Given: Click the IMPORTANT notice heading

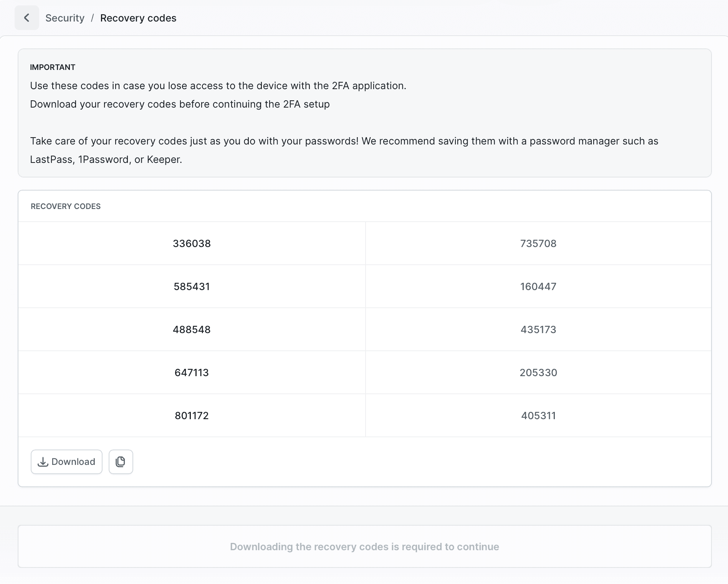Looking at the screenshot, I should pyautogui.click(x=53, y=67).
